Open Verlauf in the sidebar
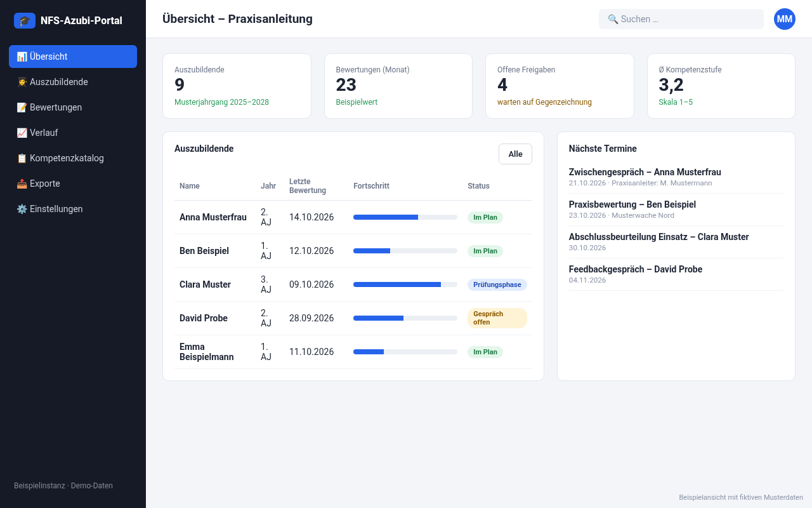 click(73, 133)
